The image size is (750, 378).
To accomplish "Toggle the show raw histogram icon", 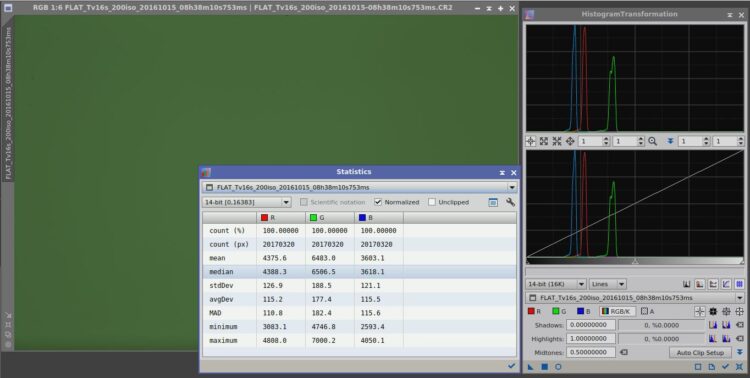I will [700, 284].
